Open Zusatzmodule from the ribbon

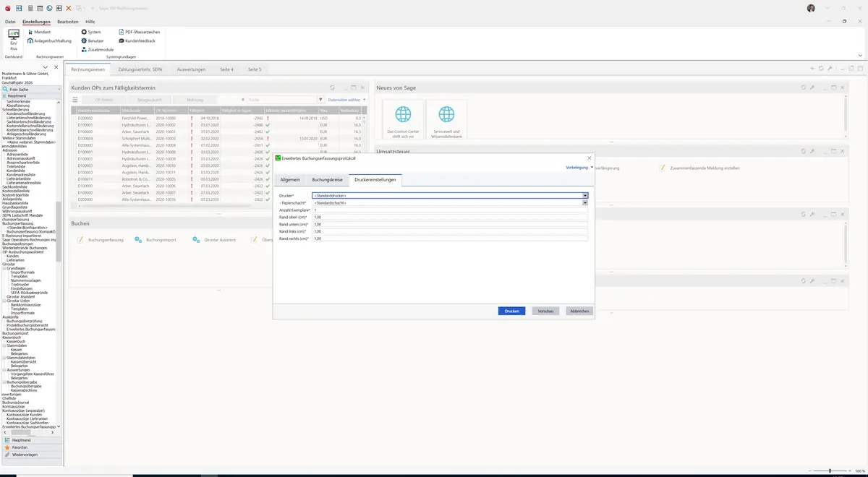[x=98, y=50]
